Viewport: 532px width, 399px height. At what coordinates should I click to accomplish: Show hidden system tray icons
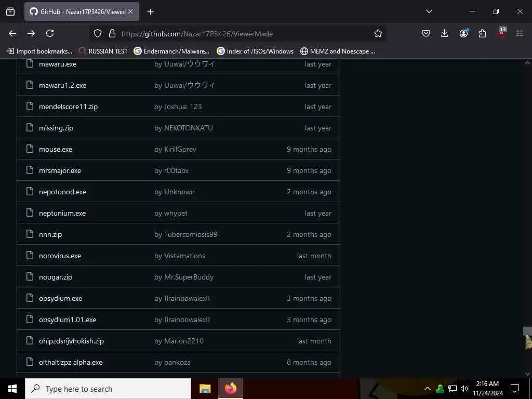[428, 389]
